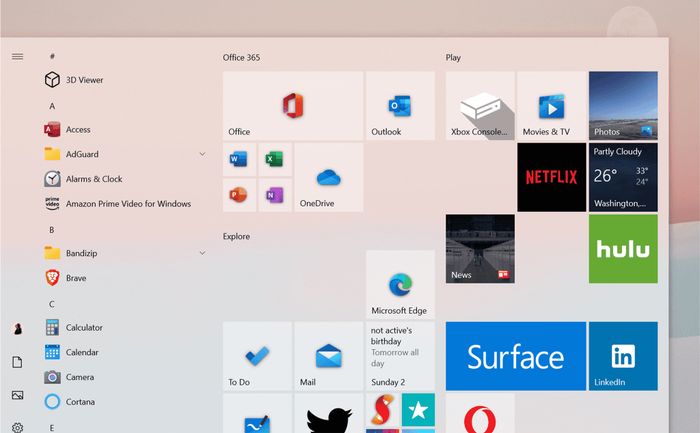Image resolution: width=700 pixels, height=433 pixels.
Task: Open the To Do tile
Action: tap(257, 356)
